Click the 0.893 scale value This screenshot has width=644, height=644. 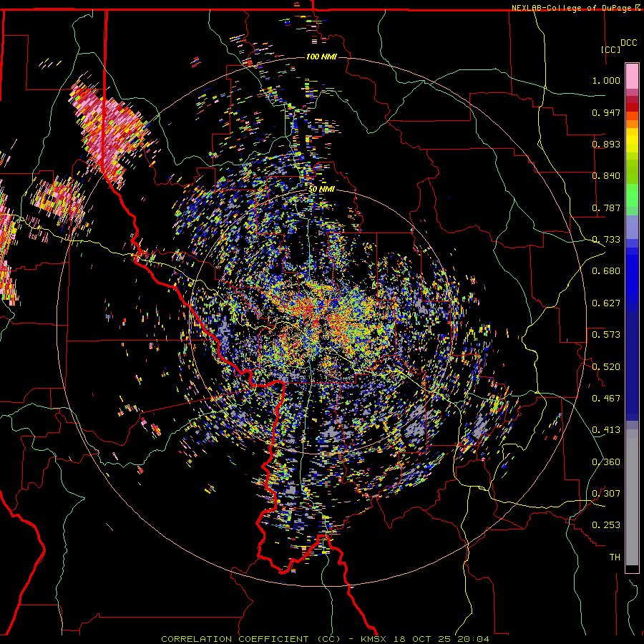pyautogui.click(x=606, y=144)
